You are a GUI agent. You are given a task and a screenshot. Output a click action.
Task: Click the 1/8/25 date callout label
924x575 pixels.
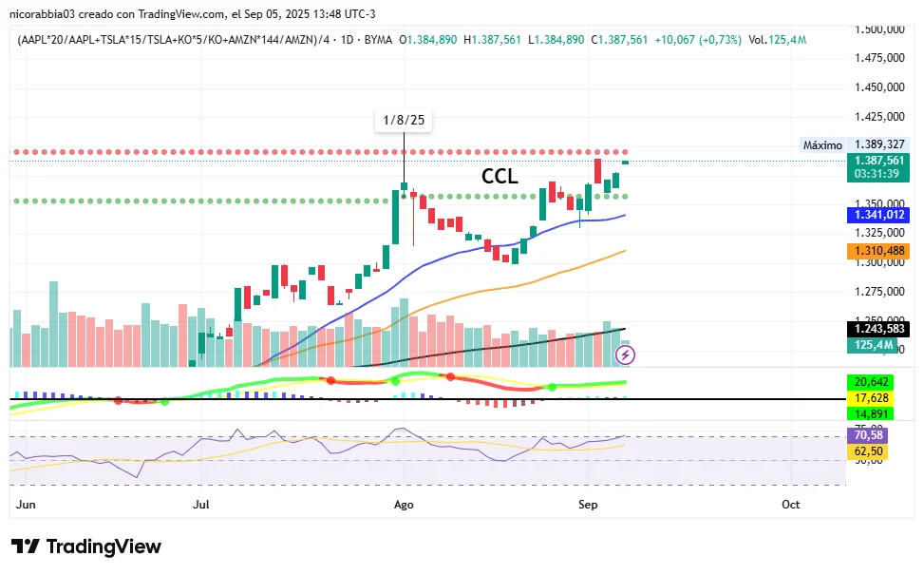point(404,121)
